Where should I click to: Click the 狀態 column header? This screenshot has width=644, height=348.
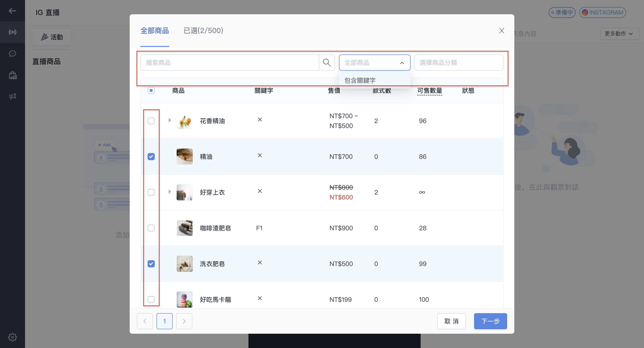(468, 90)
